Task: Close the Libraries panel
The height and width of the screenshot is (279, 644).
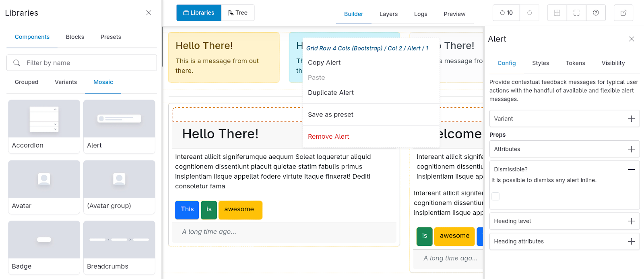Action: [149, 13]
